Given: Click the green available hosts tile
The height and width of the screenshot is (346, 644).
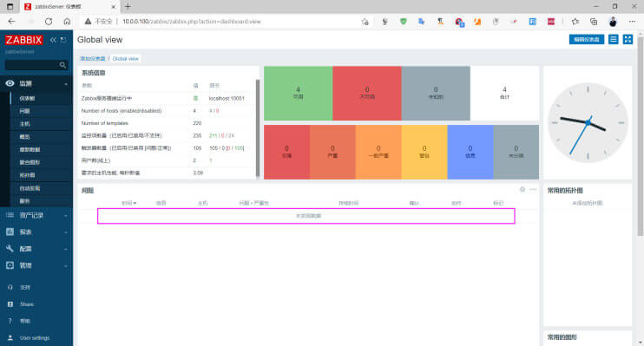Looking at the screenshot, I should coord(299,93).
